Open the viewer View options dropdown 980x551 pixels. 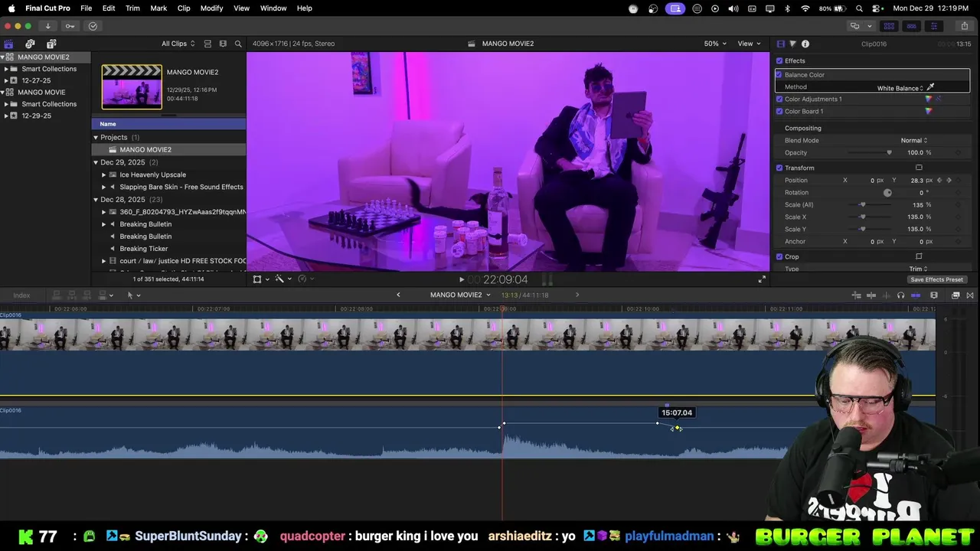click(x=749, y=44)
